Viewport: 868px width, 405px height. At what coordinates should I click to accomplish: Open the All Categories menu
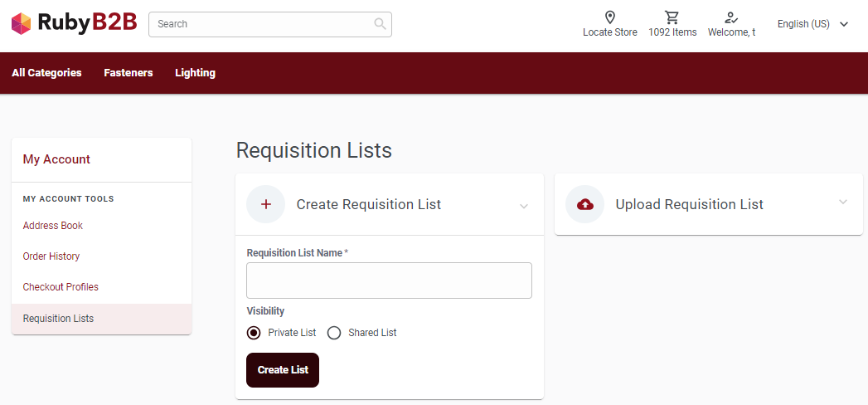(x=46, y=73)
